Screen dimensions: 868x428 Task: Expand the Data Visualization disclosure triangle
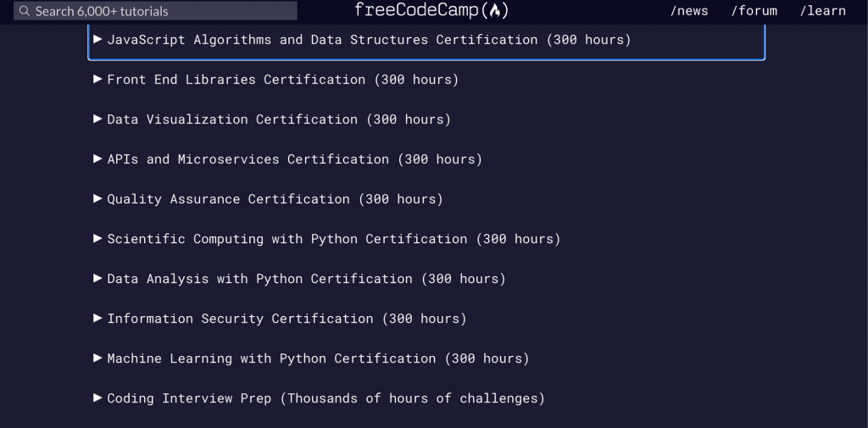click(98, 119)
